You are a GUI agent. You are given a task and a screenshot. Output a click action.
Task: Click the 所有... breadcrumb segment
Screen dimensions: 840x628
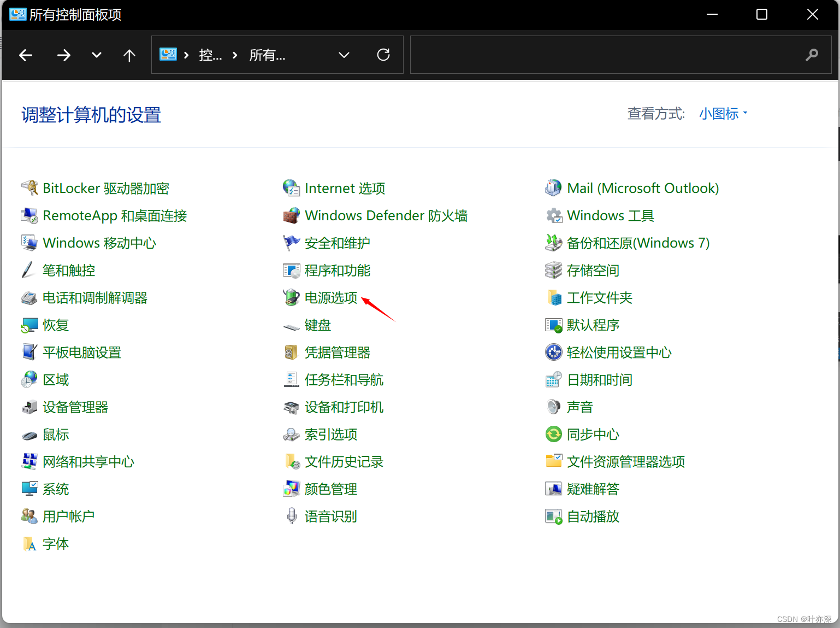click(x=268, y=55)
